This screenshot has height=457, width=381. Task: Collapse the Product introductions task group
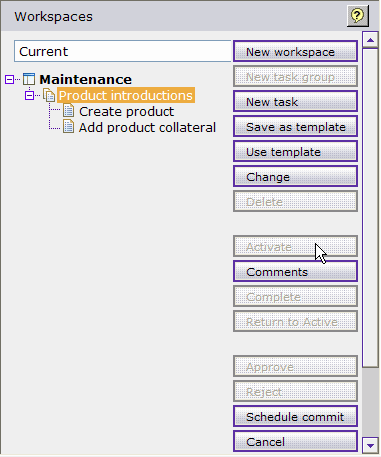coord(29,96)
